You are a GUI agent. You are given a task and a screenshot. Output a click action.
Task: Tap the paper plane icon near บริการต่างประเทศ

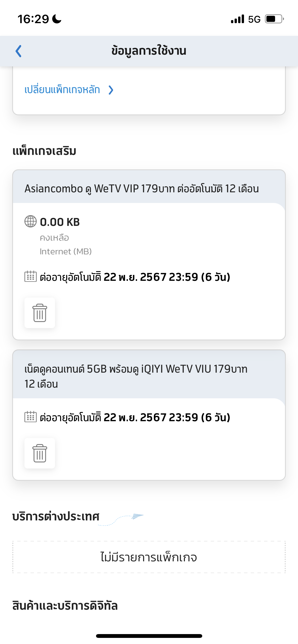[x=138, y=516]
